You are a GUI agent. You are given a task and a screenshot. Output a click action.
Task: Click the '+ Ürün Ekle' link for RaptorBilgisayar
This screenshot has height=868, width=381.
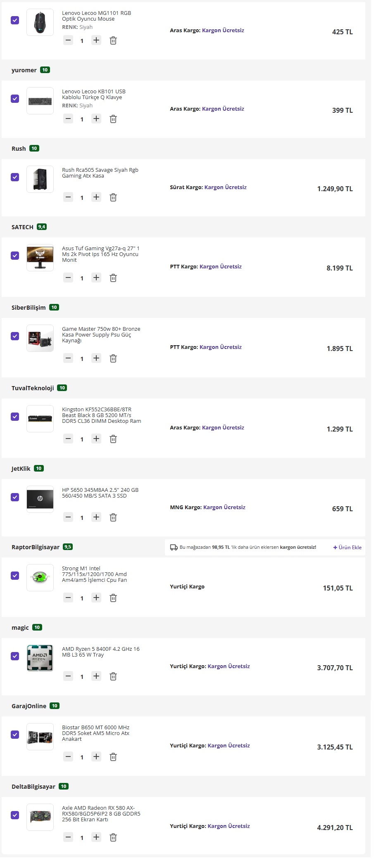[x=347, y=548]
